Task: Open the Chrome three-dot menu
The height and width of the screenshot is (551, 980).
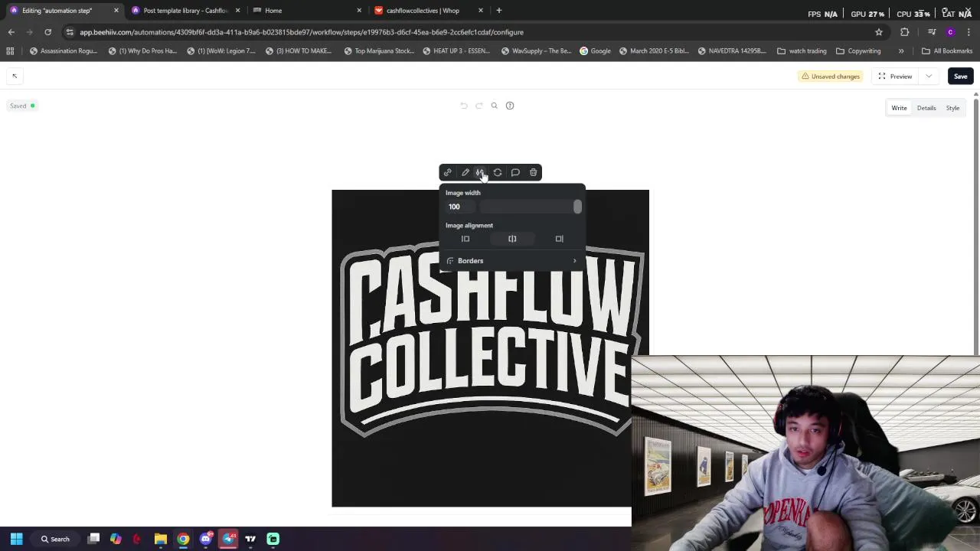Action: coord(969,32)
